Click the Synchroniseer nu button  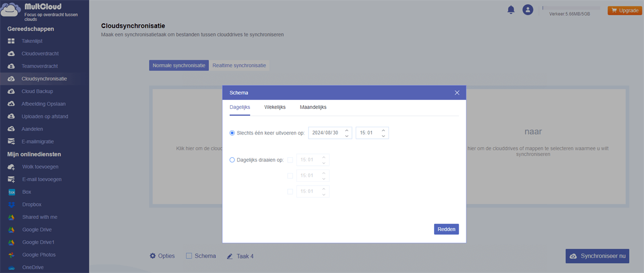tap(597, 256)
